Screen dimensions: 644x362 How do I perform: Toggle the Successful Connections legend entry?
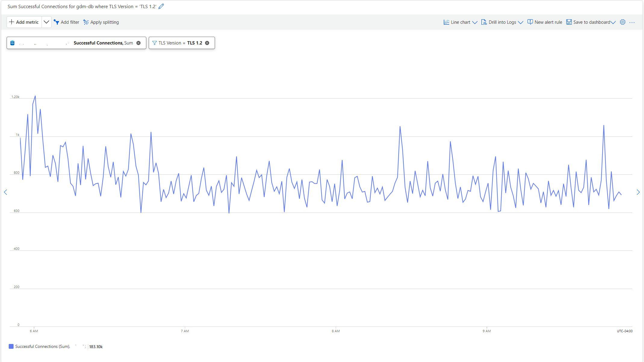[42, 346]
